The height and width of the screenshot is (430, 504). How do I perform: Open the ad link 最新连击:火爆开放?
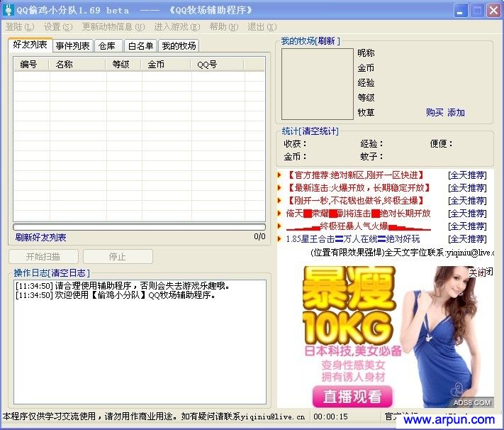358,187
